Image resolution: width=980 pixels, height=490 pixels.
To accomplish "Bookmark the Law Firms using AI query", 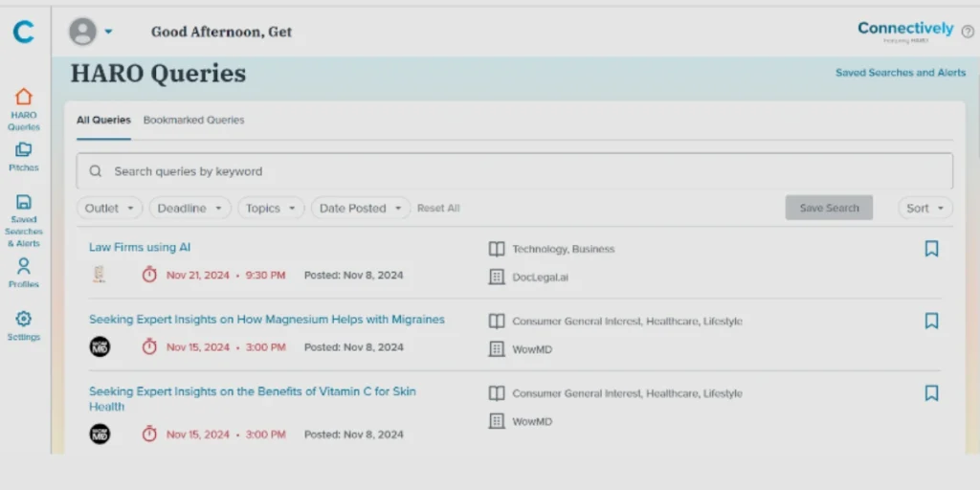I will (931, 249).
